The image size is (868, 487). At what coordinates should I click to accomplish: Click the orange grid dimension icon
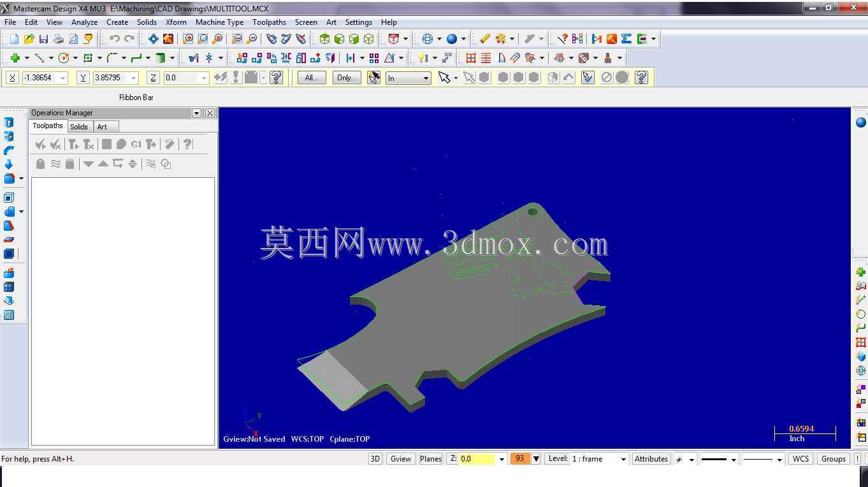471,58
